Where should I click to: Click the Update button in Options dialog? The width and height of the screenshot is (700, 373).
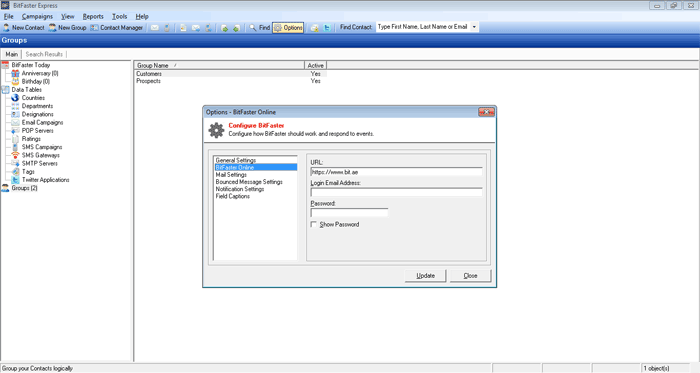coord(425,276)
